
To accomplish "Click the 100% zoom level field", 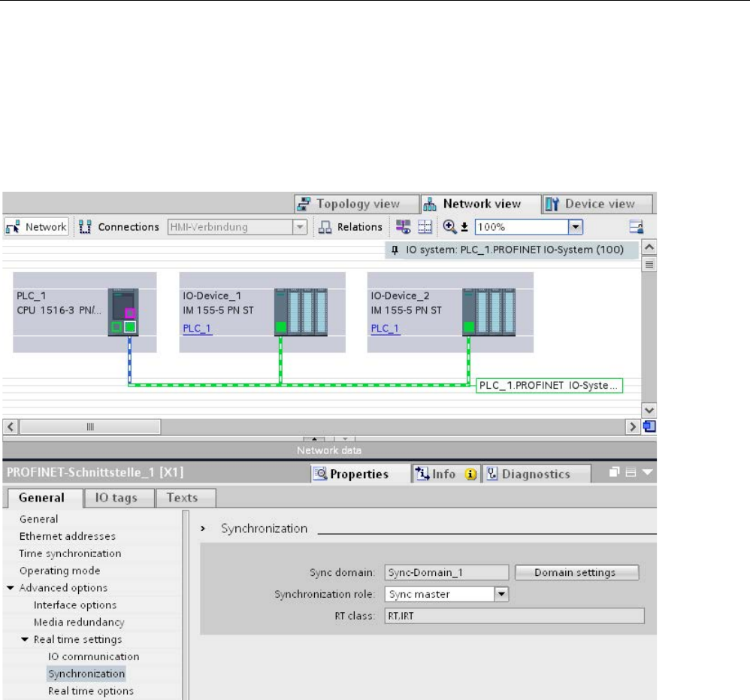I will point(522,227).
